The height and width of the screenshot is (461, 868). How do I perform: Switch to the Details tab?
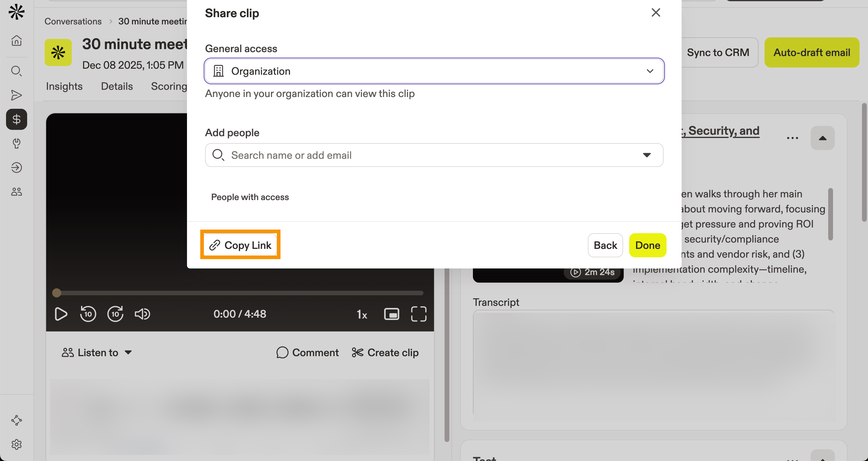117,86
